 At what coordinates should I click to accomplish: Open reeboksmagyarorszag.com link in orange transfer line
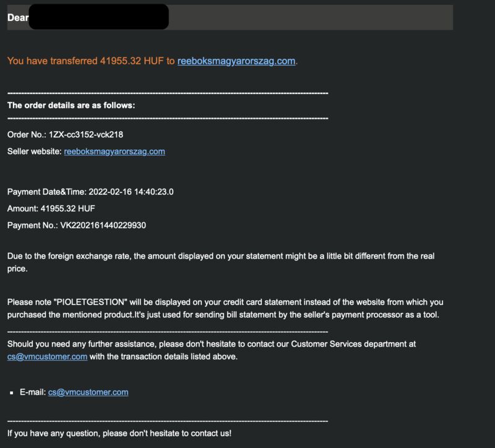pos(236,61)
